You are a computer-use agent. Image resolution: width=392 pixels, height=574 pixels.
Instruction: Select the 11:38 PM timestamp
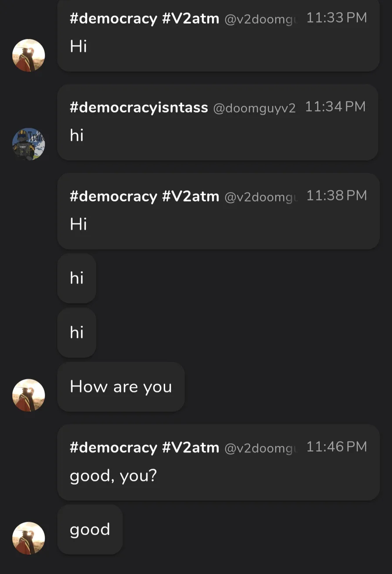pyautogui.click(x=336, y=196)
